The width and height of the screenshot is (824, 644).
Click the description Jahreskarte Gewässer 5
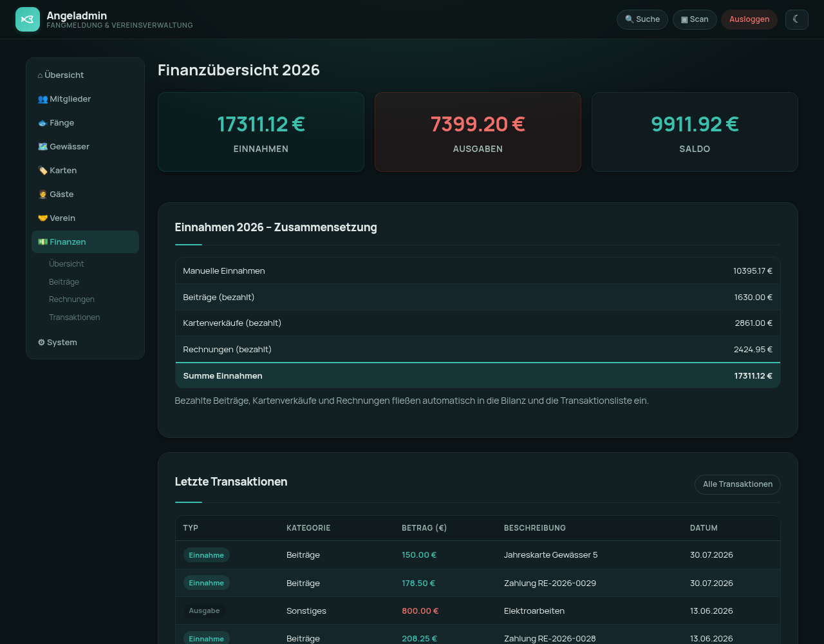(551, 555)
